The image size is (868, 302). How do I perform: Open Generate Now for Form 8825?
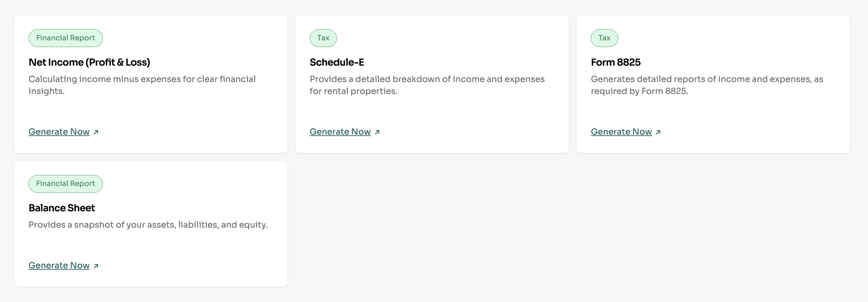[621, 132]
